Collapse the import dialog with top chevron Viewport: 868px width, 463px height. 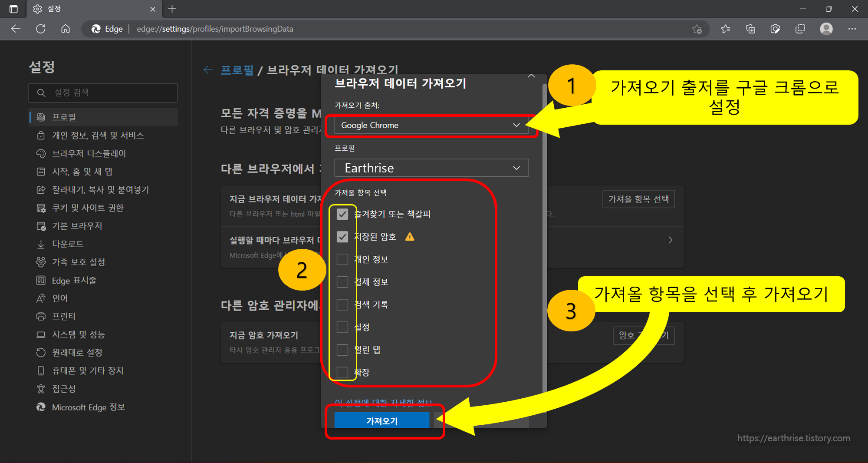pos(531,76)
